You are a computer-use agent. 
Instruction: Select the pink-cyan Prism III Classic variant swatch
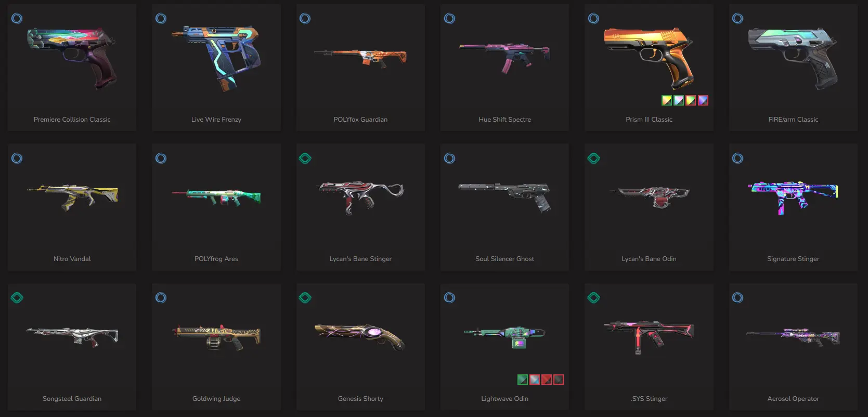pyautogui.click(x=679, y=100)
